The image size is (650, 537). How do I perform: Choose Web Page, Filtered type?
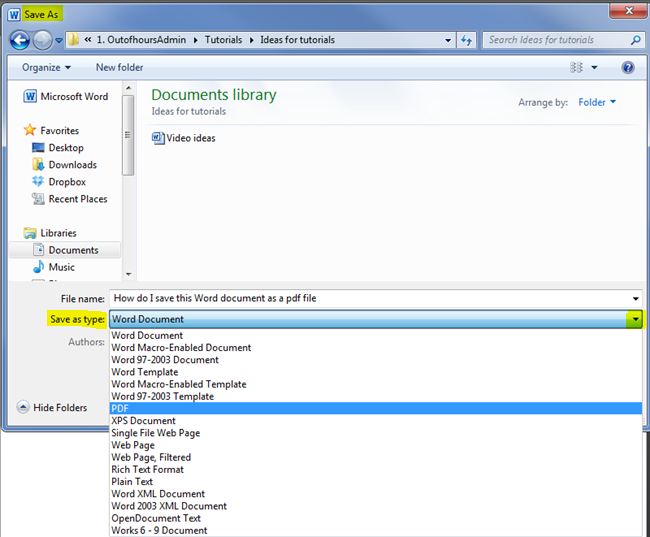click(x=376, y=457)
